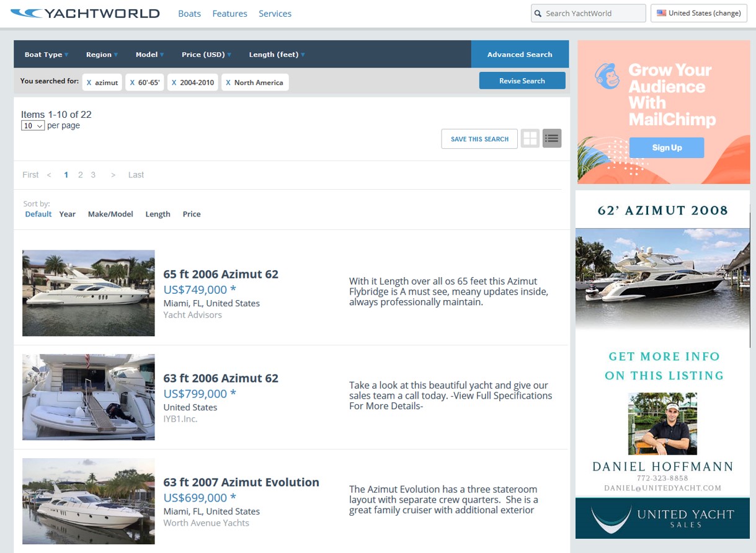The image size is (756, 553).
Task: Click the Revise Search button
Action: pos(522,81)
